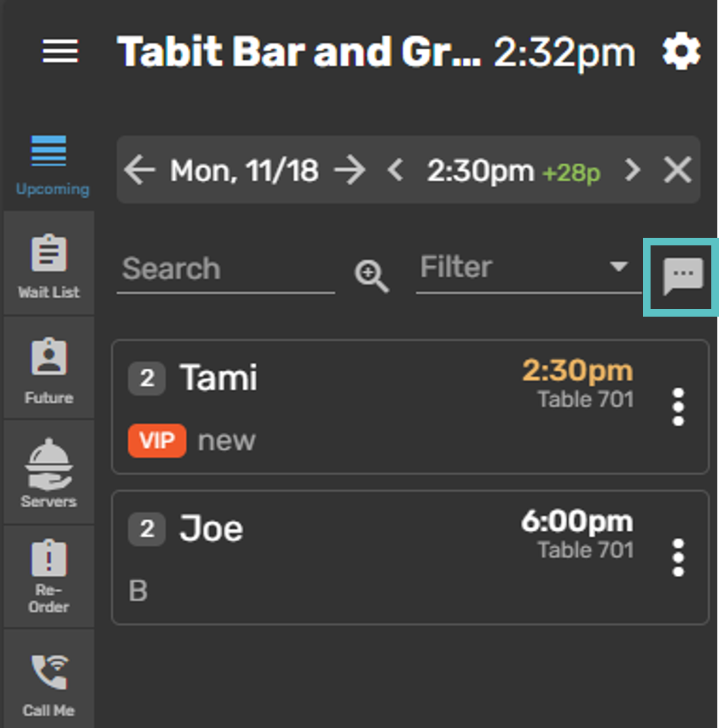Open the messages chat bubble icon
Screen dimensions: 719x728
coord(682,276)
